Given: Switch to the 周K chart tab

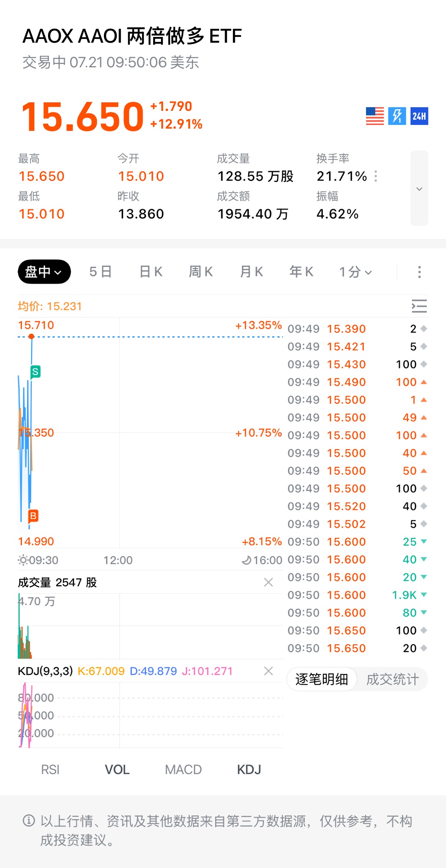Looking at the screenshot, I should point(201,272).
